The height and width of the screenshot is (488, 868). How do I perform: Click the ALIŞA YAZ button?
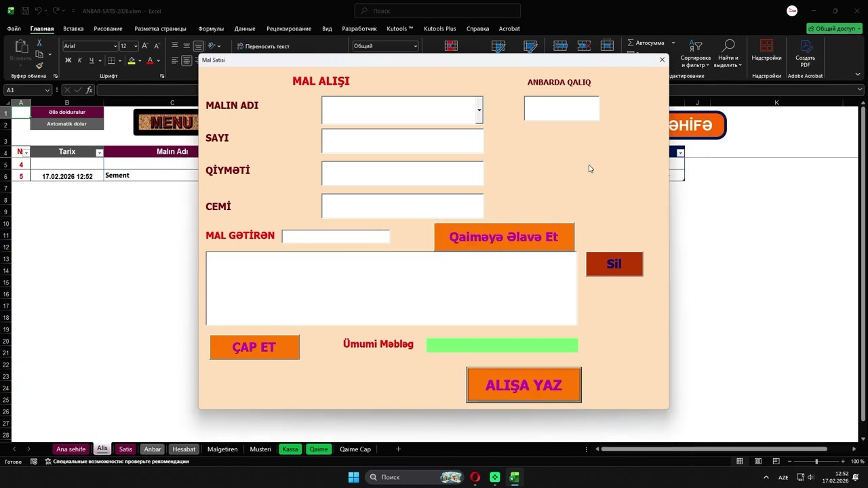524,385
